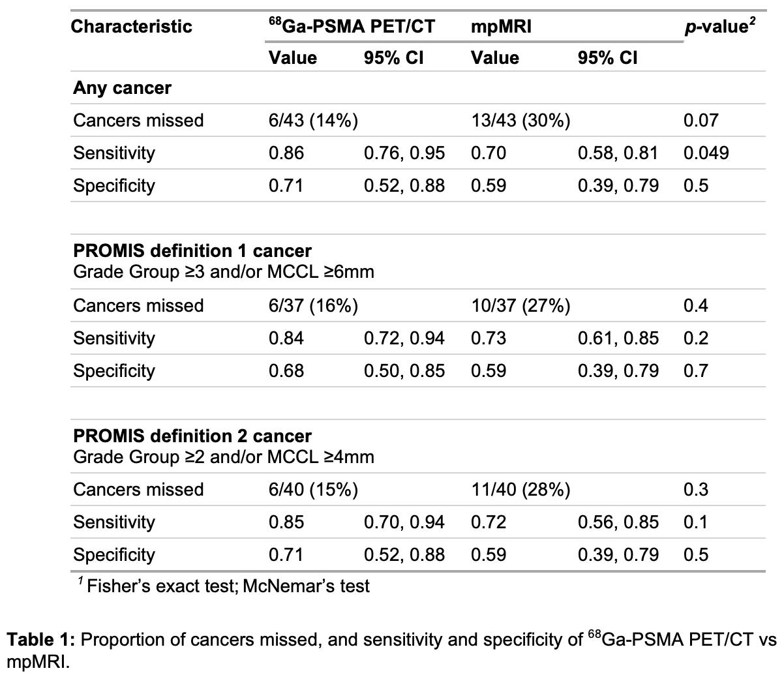The image size is (784, 677).
Task: Select the 0.07 p-value cell
Action: pyautogui.click(x=701, y=121)
